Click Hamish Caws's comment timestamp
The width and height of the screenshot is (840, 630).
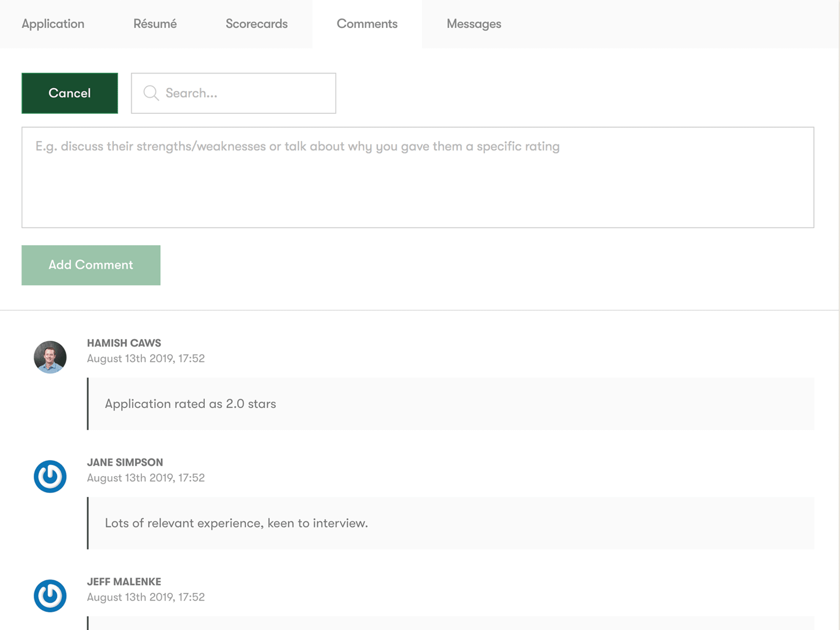coord(146,359)
